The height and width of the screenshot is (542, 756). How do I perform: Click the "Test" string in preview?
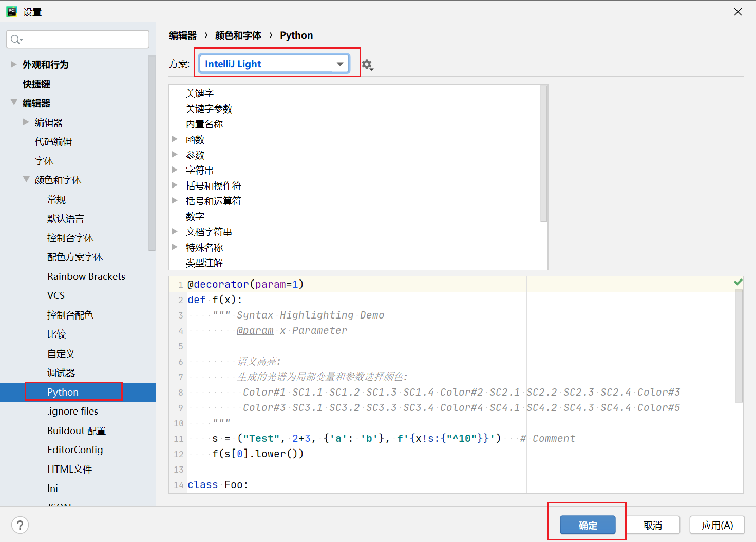(x=261, y=438)
